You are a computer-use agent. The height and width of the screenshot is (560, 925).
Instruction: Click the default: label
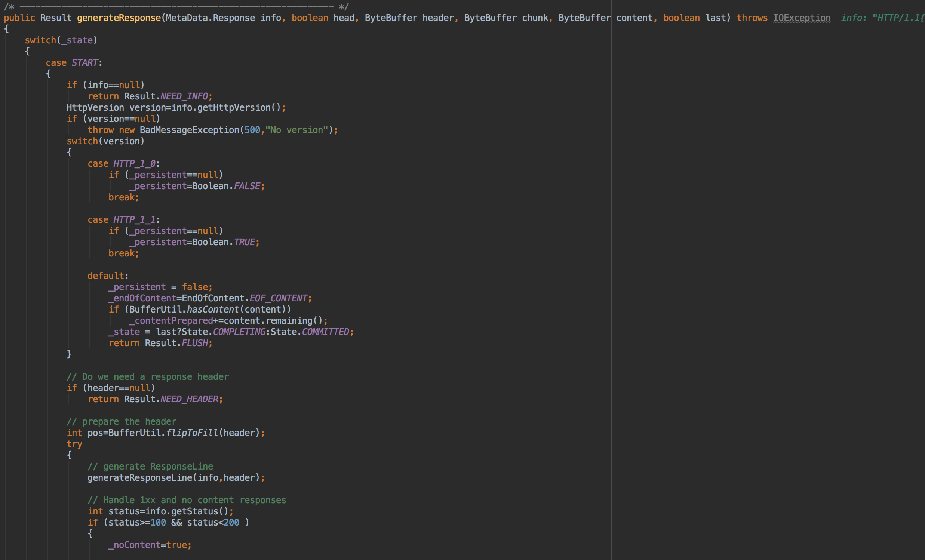tap(108, 276)
